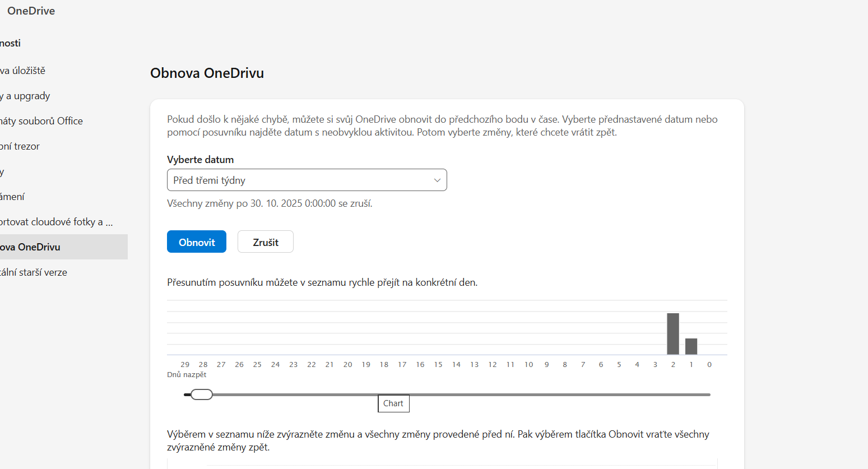Open the "Před třemi týdny" date dropdown
This screenshot has height=469, width=868.
coord(307,180)
